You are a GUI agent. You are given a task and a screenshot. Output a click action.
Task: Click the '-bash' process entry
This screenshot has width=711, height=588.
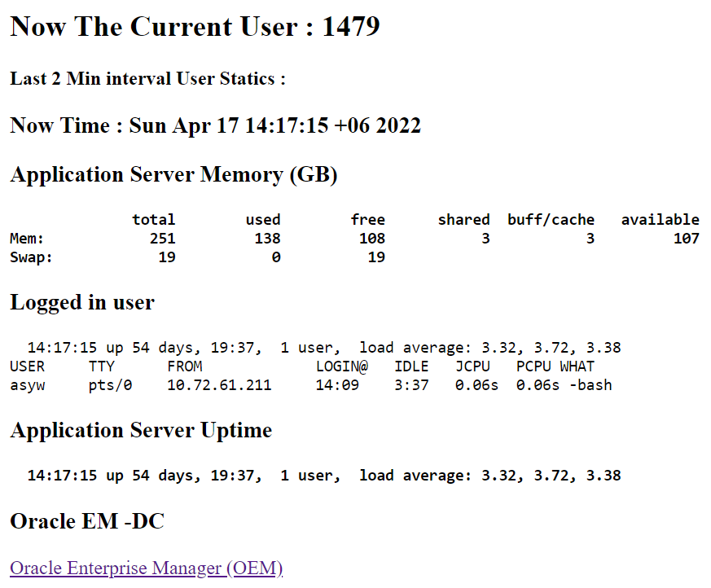coord(590,385)
